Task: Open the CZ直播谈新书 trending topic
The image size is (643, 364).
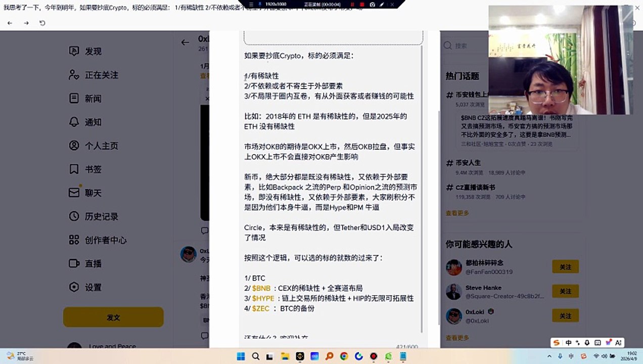Action: [471, 187]
